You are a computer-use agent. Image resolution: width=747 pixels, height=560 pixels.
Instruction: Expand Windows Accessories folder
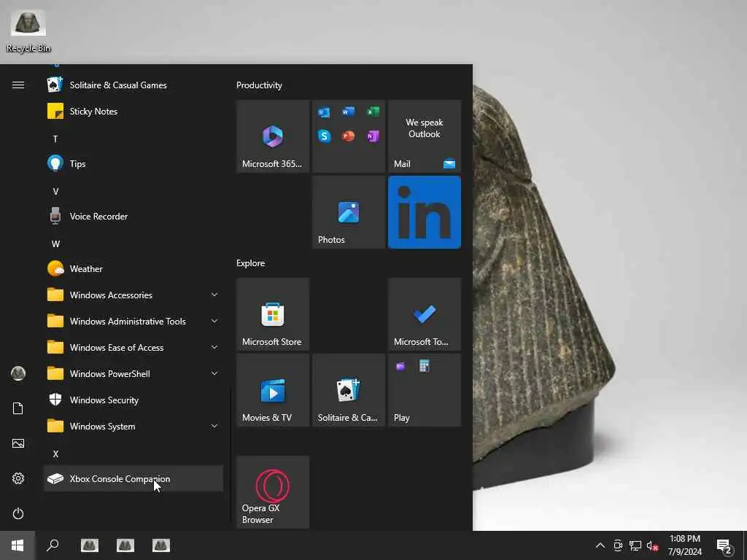point(133,295)
